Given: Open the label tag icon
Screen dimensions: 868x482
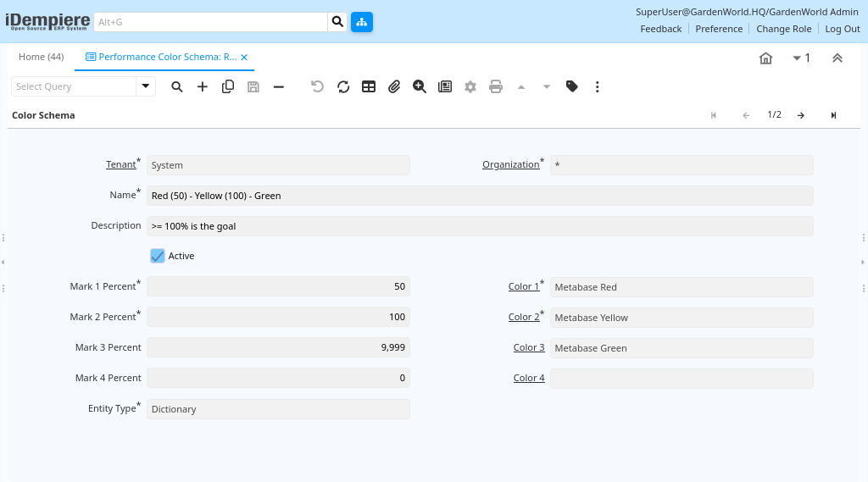Looking at the screenshot, I should [x=572, y=87].
